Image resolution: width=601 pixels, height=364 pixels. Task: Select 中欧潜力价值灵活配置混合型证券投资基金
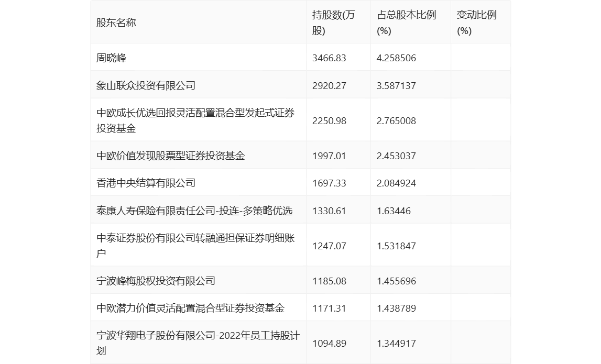click(x=191, y=308)
